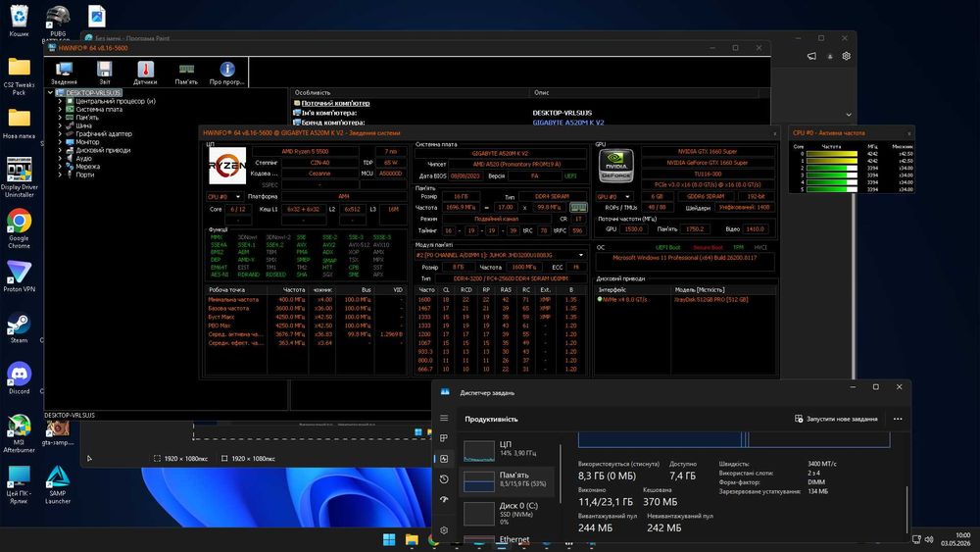This screenshot has width=980, height=552.
Task: Open Task Manager settings gear icon
Action: (444, 530)
